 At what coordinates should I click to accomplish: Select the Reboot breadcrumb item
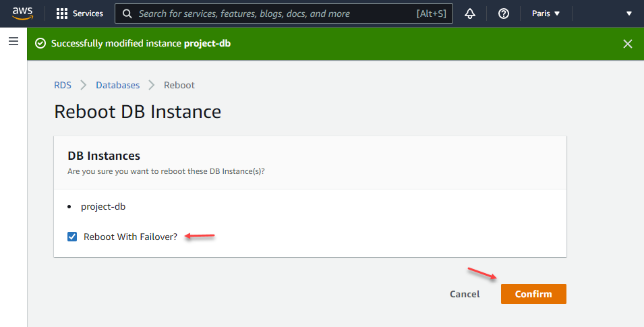[179, 85]
